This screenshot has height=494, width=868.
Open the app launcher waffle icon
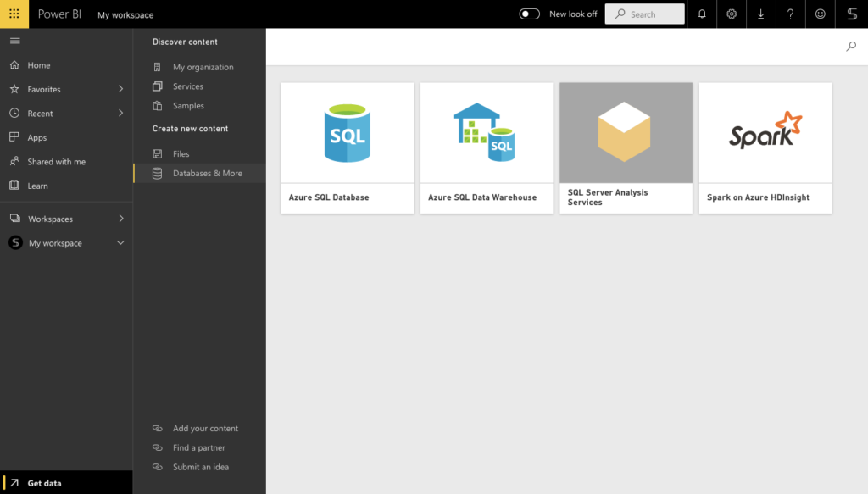[14, 14]
